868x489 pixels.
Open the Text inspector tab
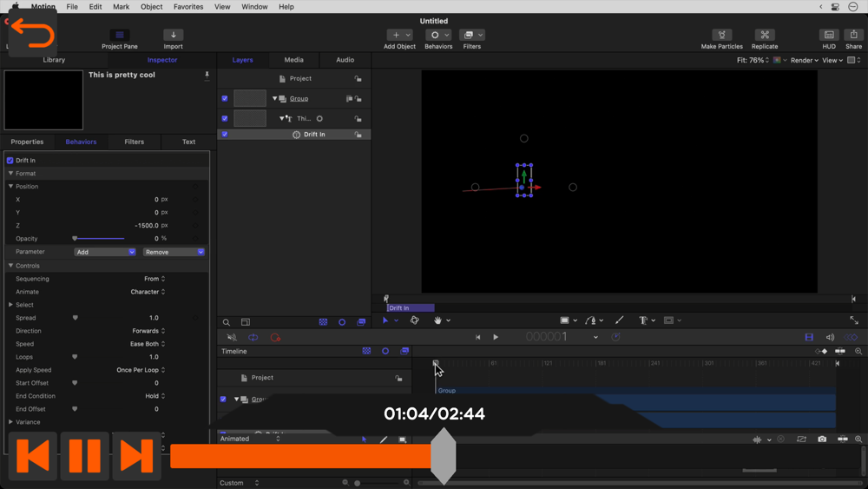click(188, 142)
